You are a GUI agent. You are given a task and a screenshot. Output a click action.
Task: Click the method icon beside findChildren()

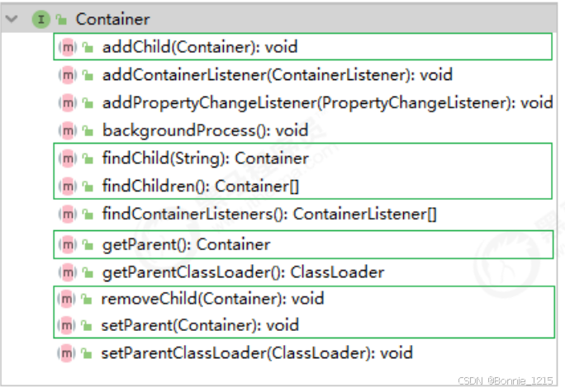pos(68,187)
